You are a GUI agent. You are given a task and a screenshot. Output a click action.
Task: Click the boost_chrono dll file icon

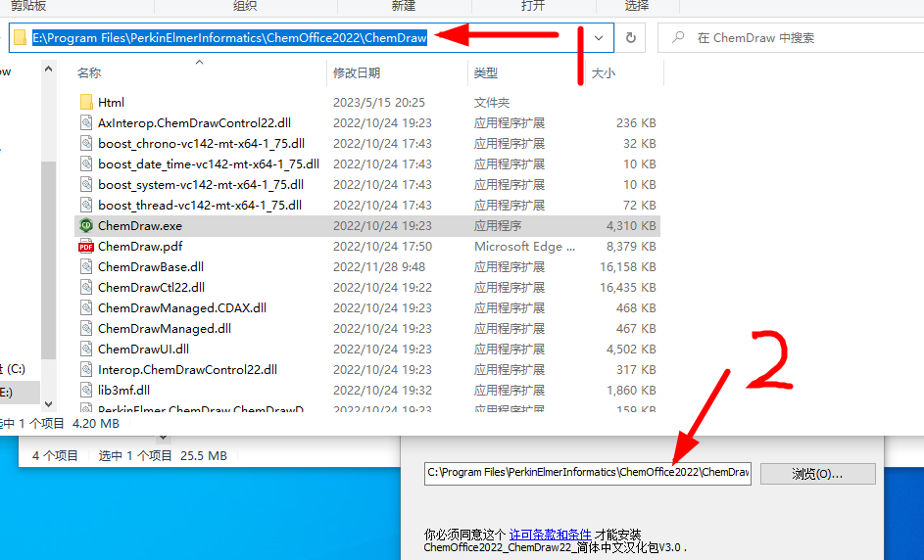86,144
